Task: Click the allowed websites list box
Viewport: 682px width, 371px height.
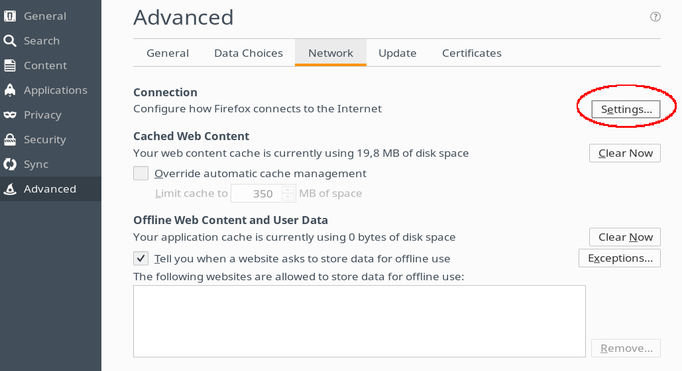Action: tap(359, 321)
